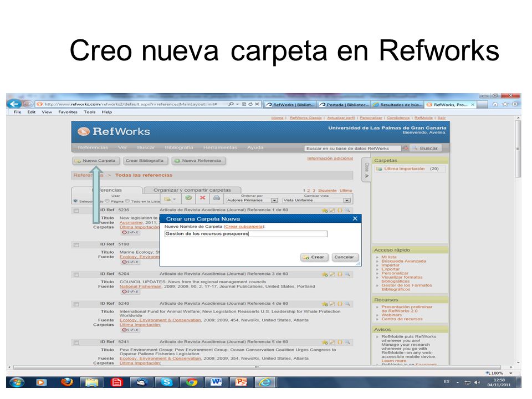This screenshot has width=532, height=399.
Task: Open Skype from the taskbar
Action: tap(166, 382)
